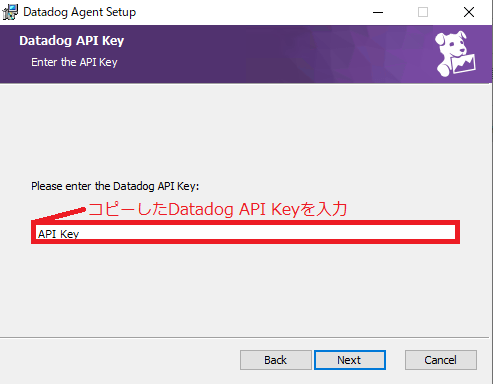
Task: Click the red arrow line near annotation
Action: [x=60, y=214]
